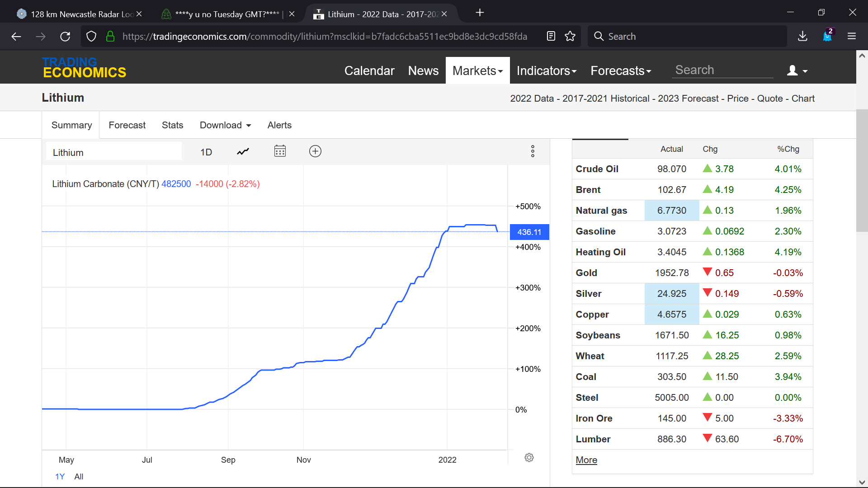This screenshot has height=488, width=868.
Task: Close the Newcastle Radar tab
Action: pos(139,14)
